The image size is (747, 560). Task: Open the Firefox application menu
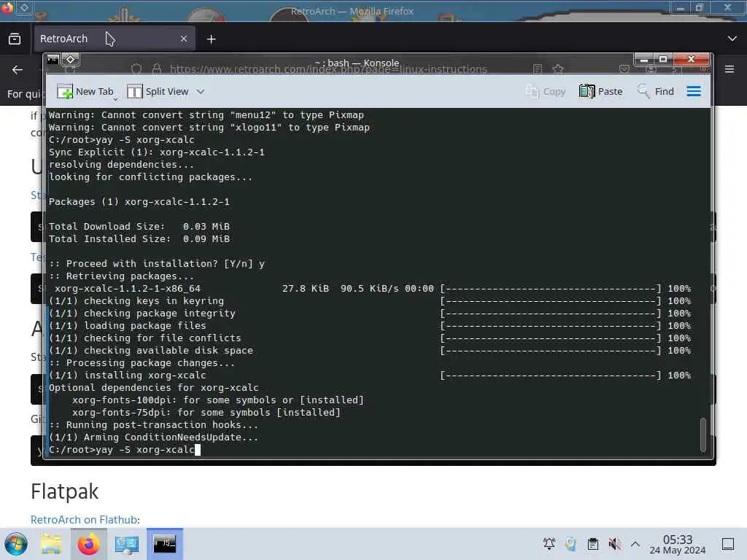[729, 69]
